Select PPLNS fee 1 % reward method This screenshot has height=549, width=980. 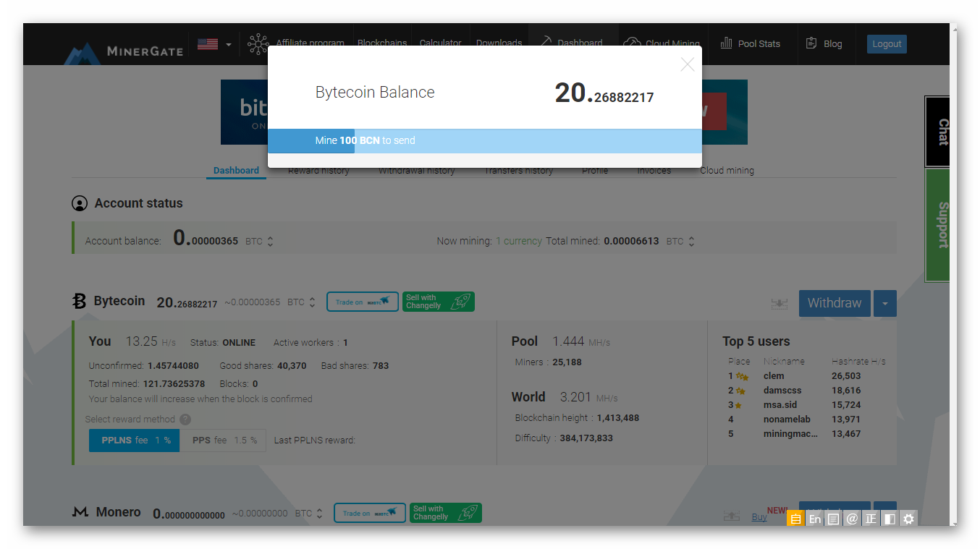(x=135, y=440)
